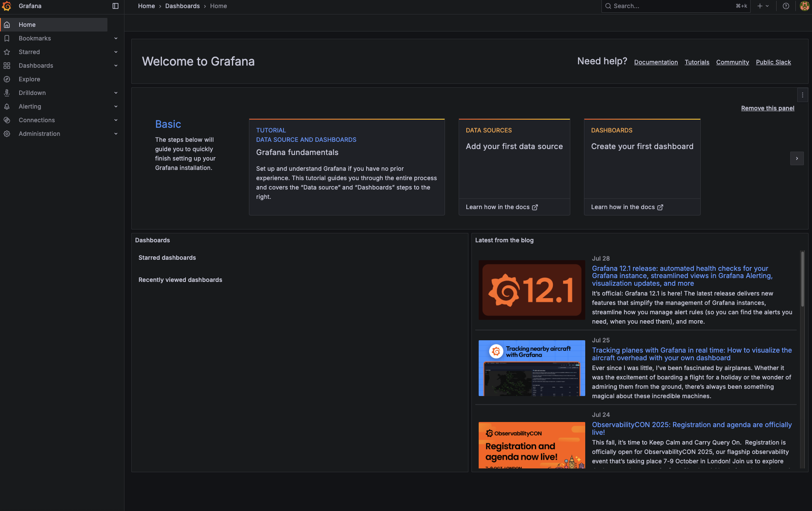Expand the Connections section chevron

coord(116,120)
